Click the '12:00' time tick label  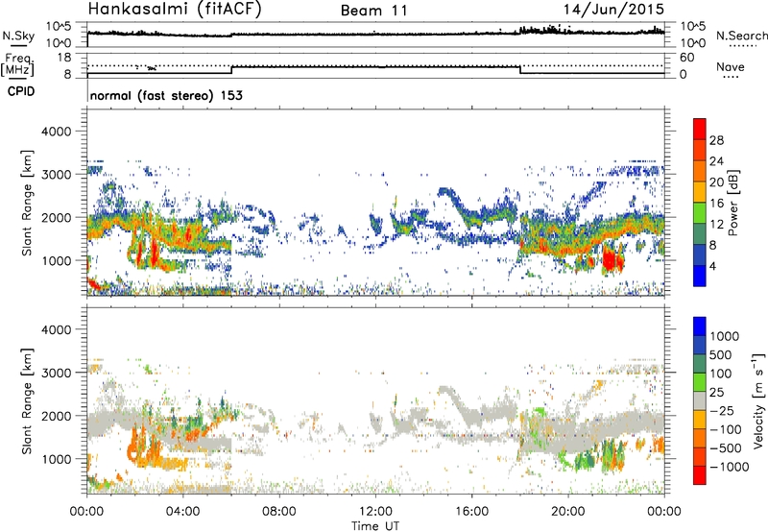pos(375,512)
